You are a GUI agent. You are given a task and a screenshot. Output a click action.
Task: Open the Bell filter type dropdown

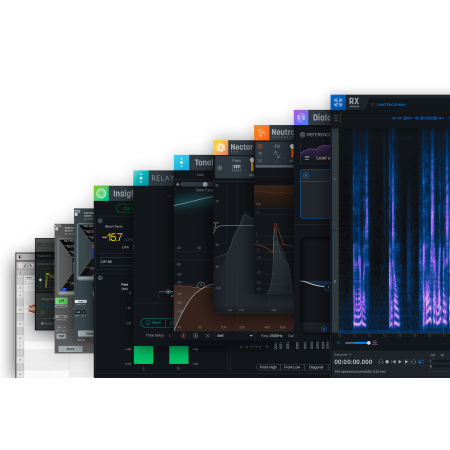click(x=235, y=336)
